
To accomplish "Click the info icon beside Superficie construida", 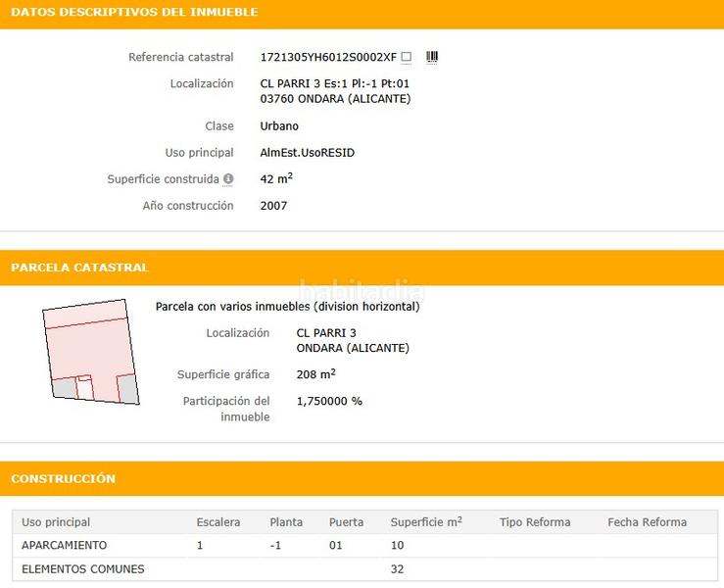I will [228, 178].
